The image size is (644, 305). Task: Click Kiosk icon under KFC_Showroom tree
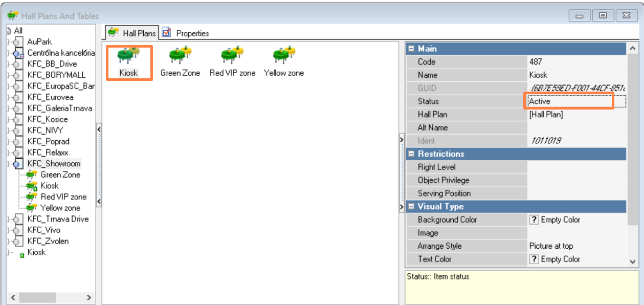32,186
